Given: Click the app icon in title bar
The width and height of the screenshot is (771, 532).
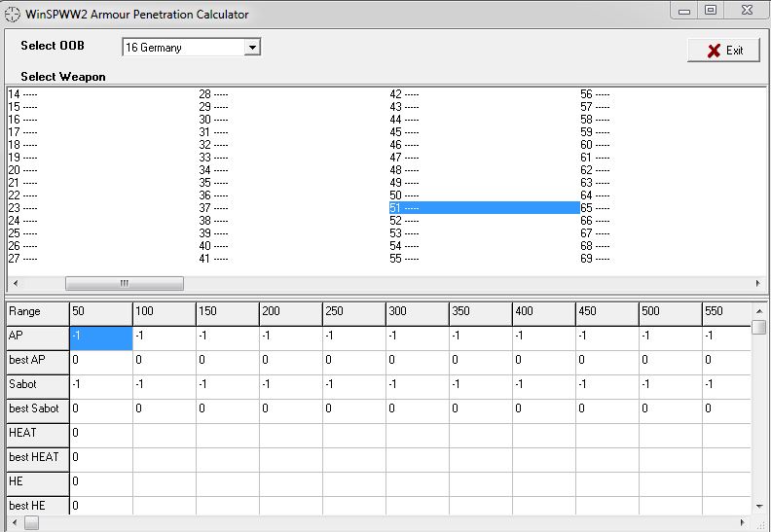Looking at the screenshot, I should click(13, 15).
